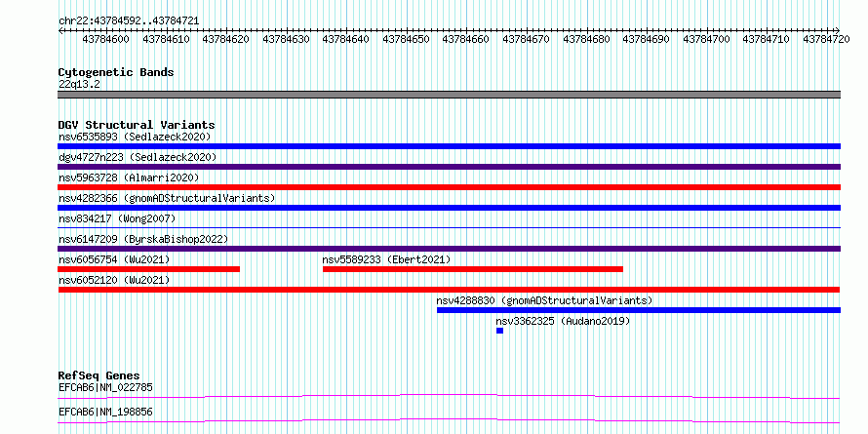Select the purple nsv6147209 variant bar
The width and height of the screenshot is (868, 434).
pyautogui.click(x=449, y=249)
